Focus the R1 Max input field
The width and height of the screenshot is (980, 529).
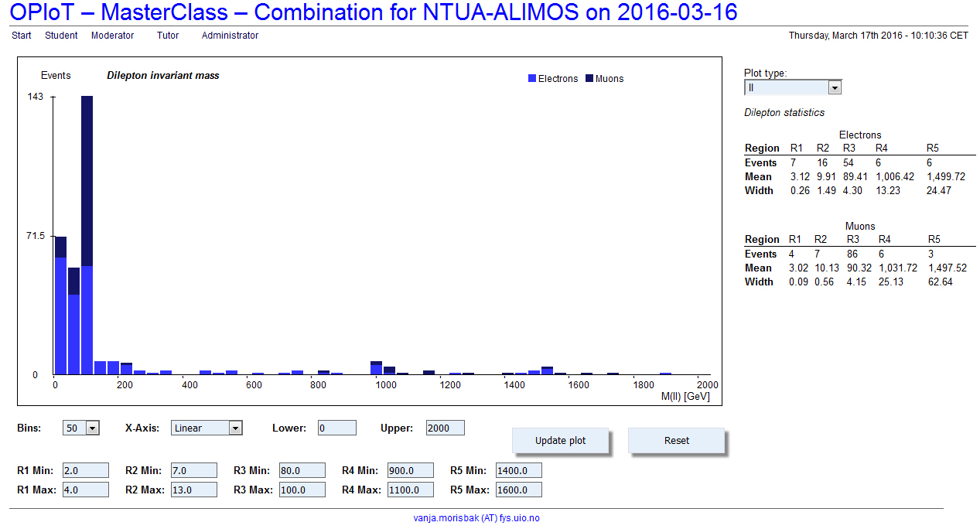[x=86, y=490]
